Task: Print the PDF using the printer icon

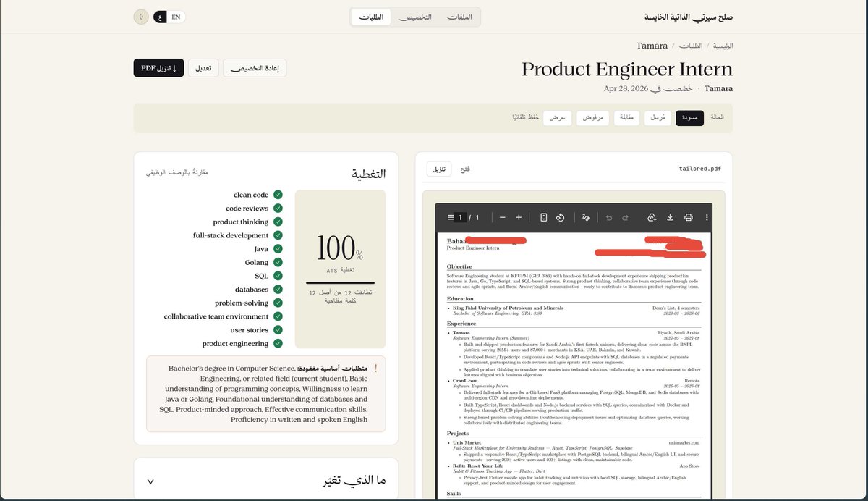Action: pyautogui.click(x=689, y=217)
